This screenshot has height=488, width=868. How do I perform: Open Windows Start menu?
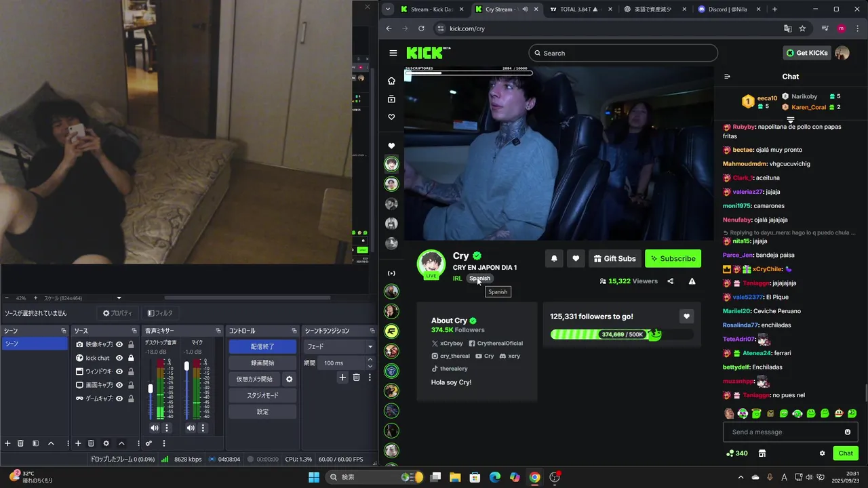[314, 477]
